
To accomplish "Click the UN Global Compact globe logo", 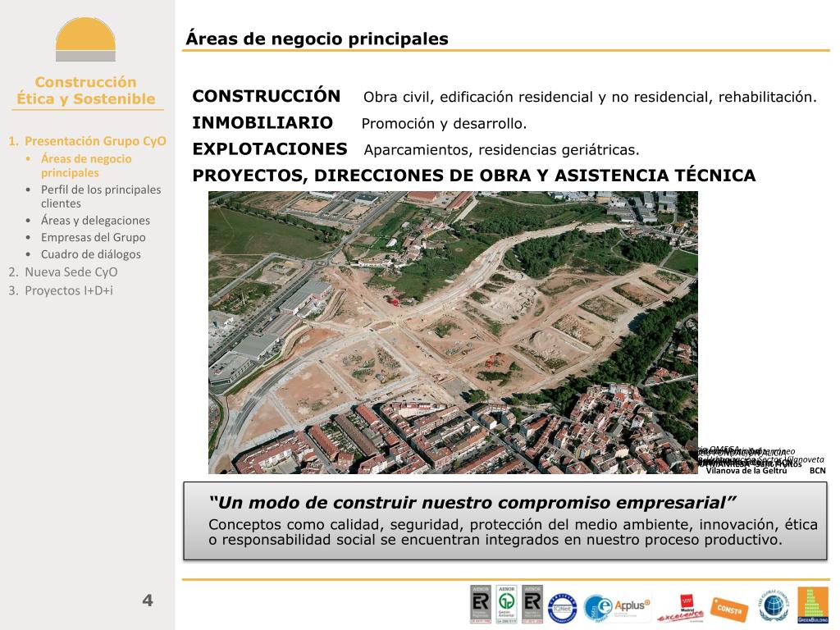I will [x=773, y=606].
